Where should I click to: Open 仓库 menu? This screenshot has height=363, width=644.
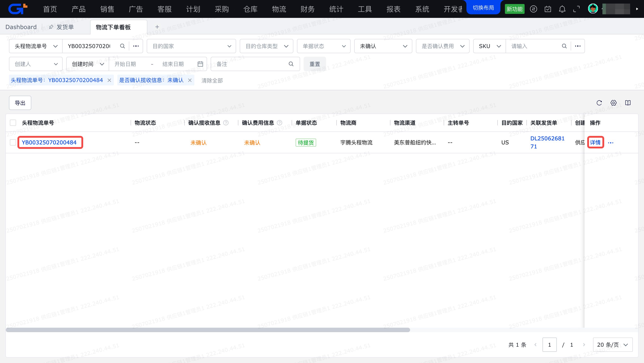[x=250, y=9]
